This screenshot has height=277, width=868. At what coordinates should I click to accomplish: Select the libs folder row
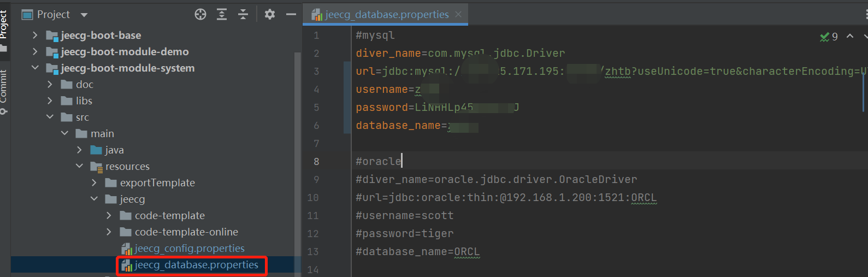84,101
